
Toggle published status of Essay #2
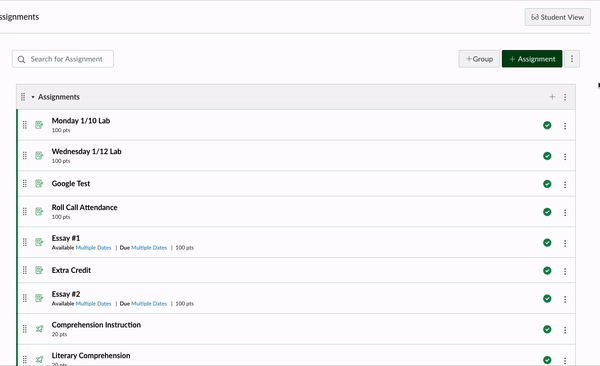[547, 298]
